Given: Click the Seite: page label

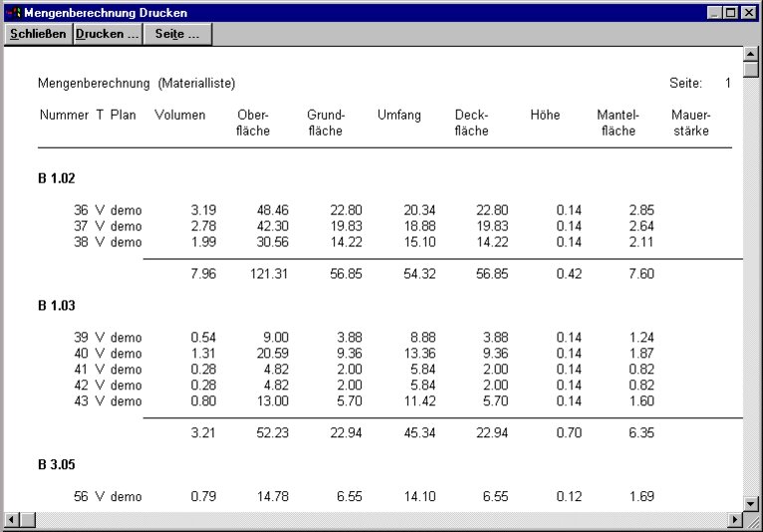Looking at the screenshot, I should coord(685,84).
